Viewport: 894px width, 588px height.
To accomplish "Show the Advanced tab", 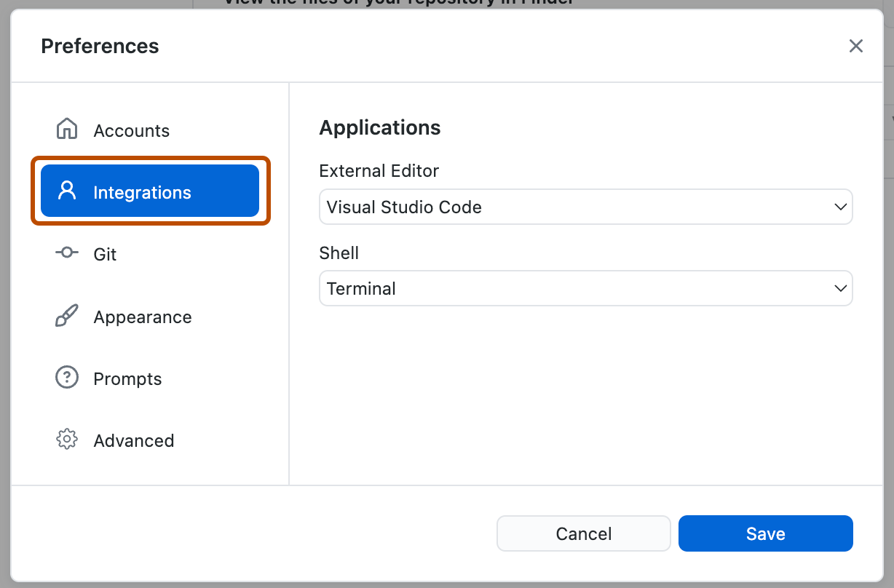I will pyautogui.click(x=150, y=440).
